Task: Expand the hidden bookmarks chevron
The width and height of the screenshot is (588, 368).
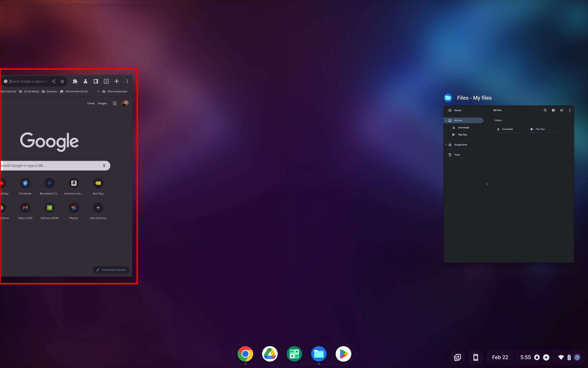Action: [x=99, y=91]
